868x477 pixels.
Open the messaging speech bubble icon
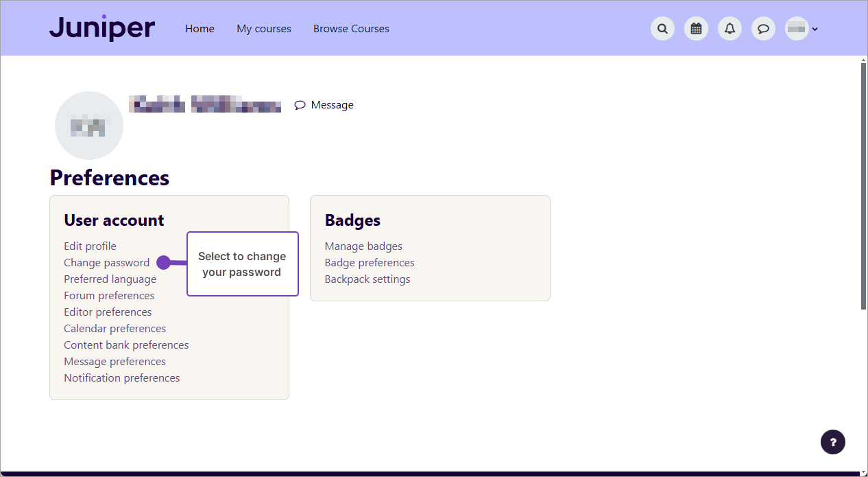click(763, 29)
